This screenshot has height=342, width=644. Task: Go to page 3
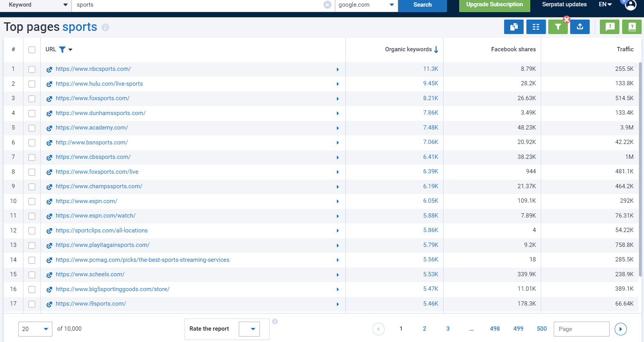(x=448, y=329)
